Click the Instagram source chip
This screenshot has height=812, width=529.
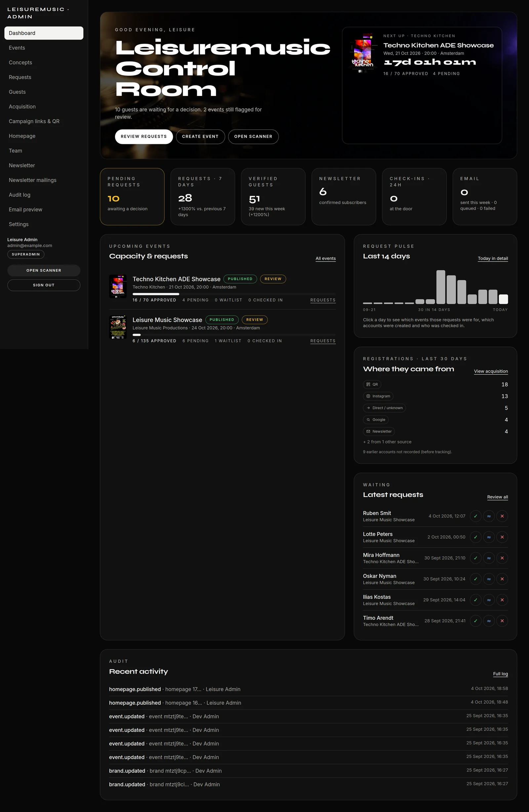click(378, 396)
